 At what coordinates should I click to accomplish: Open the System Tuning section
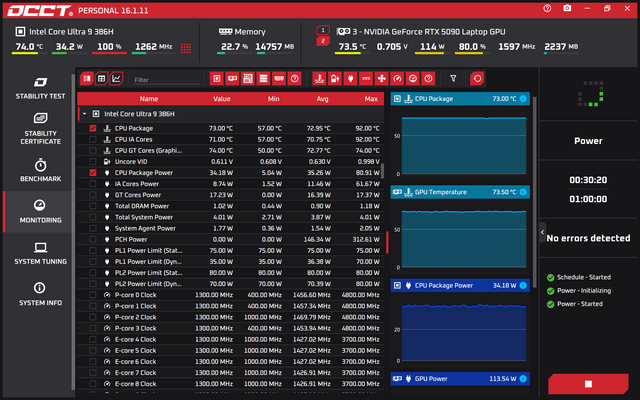(40, 253)
